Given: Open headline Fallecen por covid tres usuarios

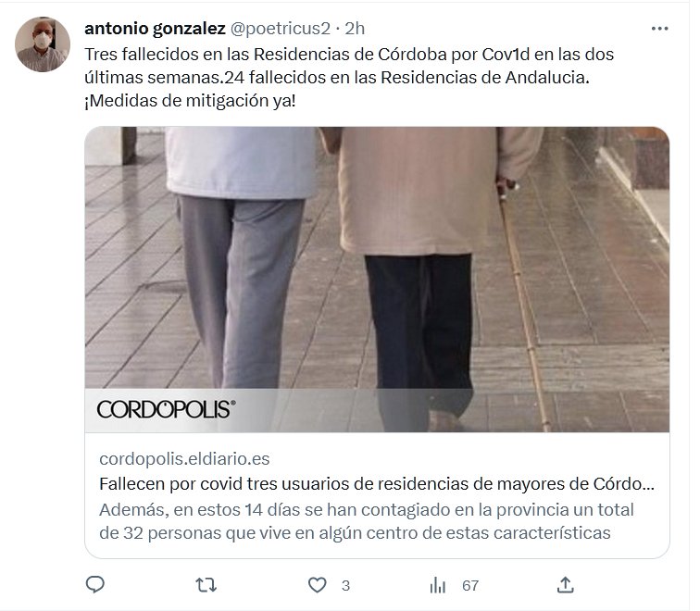Looking at the screenshot, I should pyautogui.click(x=377, y=484).
